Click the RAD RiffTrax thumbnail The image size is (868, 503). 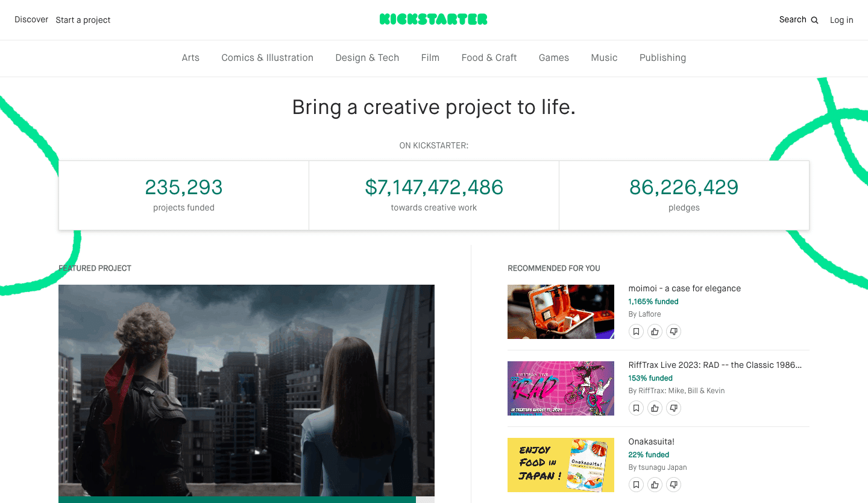click(561, 388)
